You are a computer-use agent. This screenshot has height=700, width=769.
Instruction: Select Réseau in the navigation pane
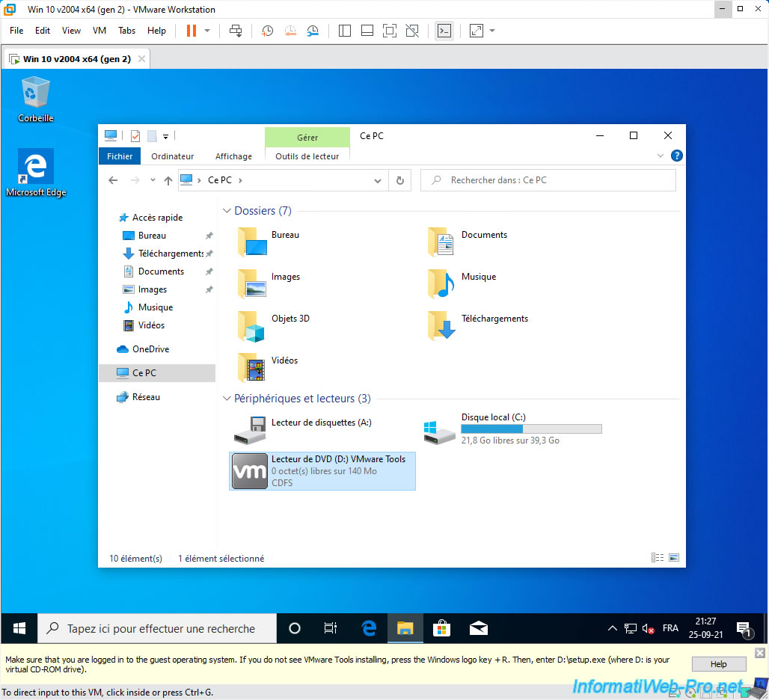pos(146,397)
